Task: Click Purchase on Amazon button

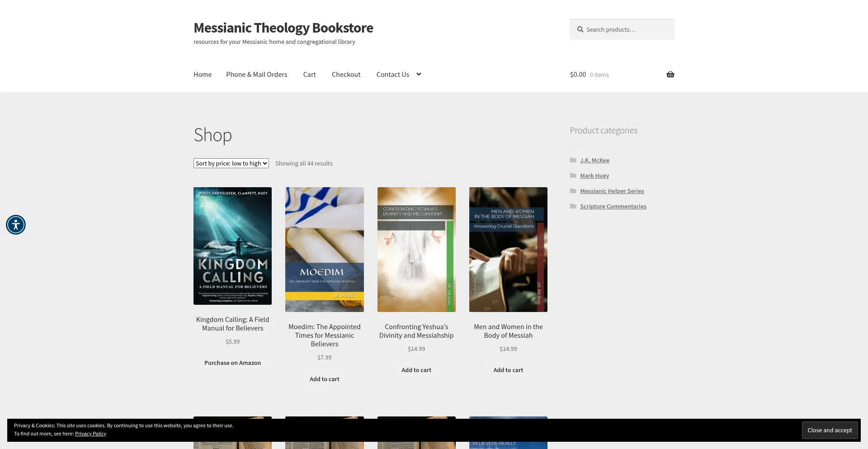Action: (x=232, y=363)
